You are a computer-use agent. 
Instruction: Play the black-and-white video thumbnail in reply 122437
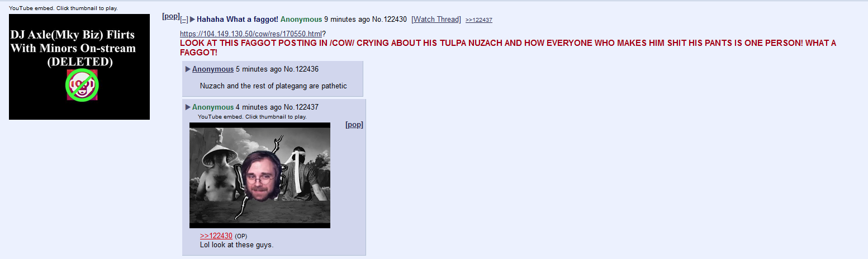click(260, 175)
